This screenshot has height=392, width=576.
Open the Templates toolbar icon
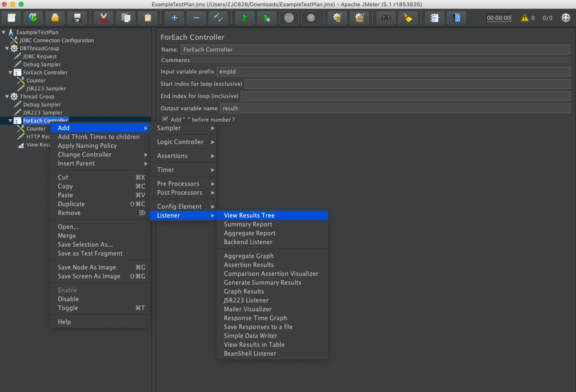click(33, 18)
